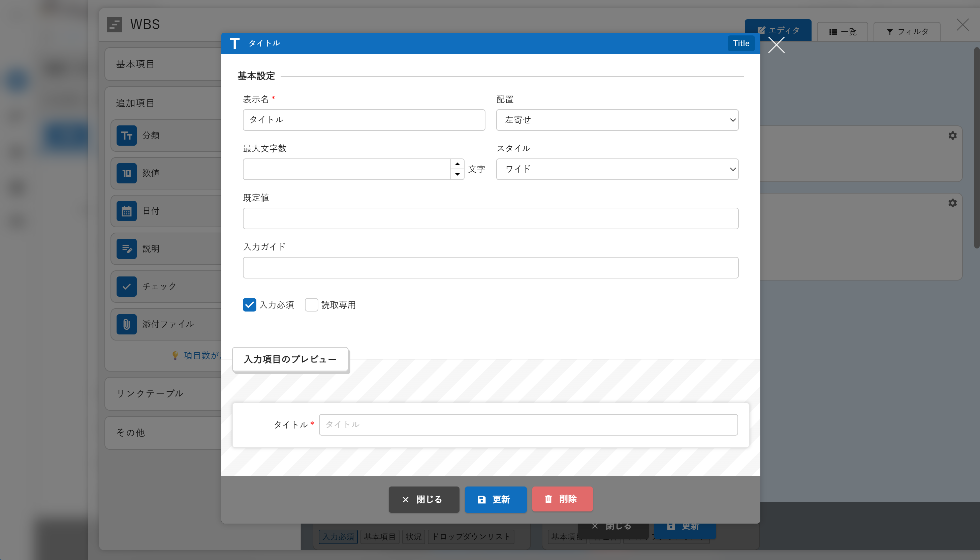Image resolution: width=980 pixels, height=560 pixels.
Task: Click the 添付ファイル paperclip icon
Action: (126, 324)
